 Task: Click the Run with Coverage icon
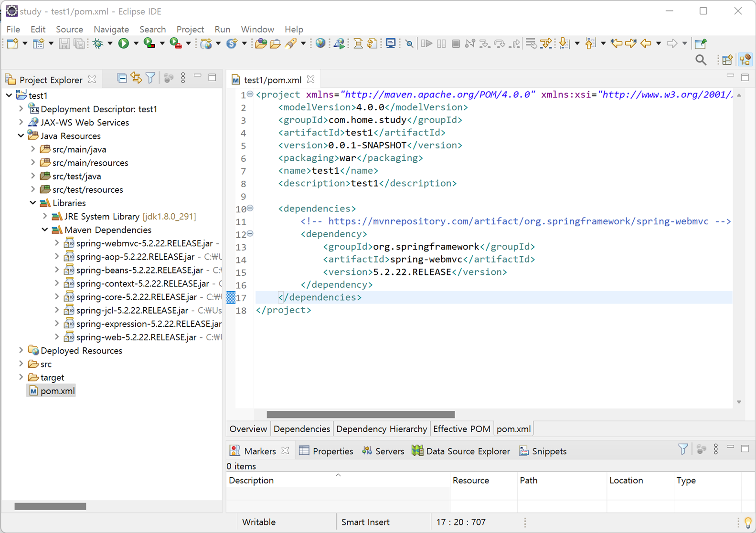(149, 43)
